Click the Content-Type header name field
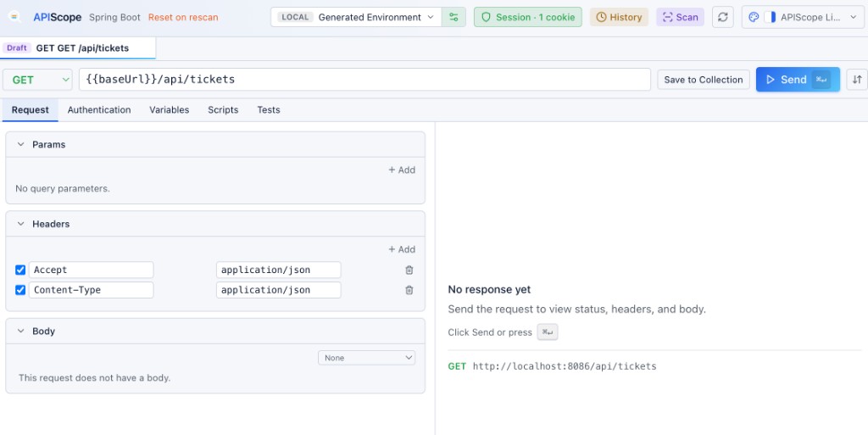 click(92, 290)
